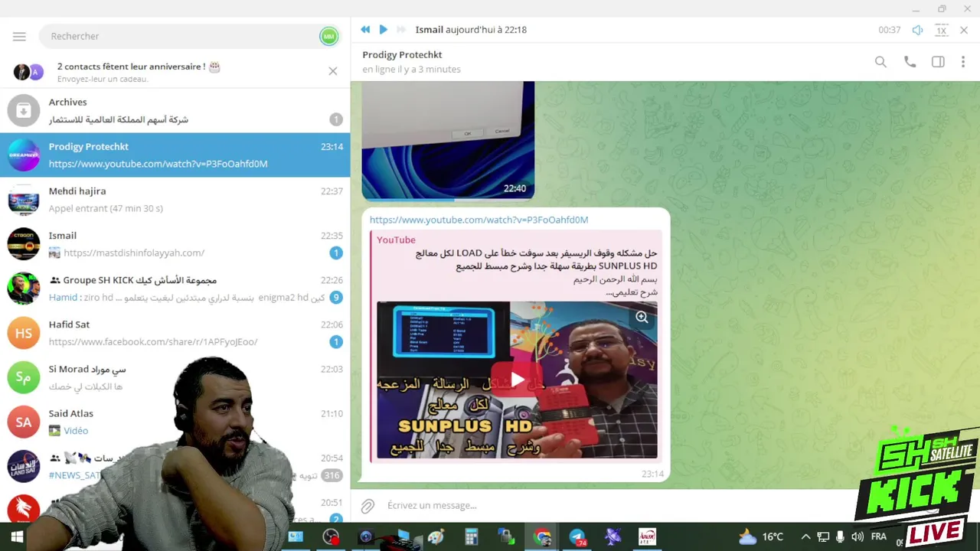This screenshot has height=551, width=980.
Task: Skip to previous voice message
Action: pyautogui.click(x=365, y=29)
